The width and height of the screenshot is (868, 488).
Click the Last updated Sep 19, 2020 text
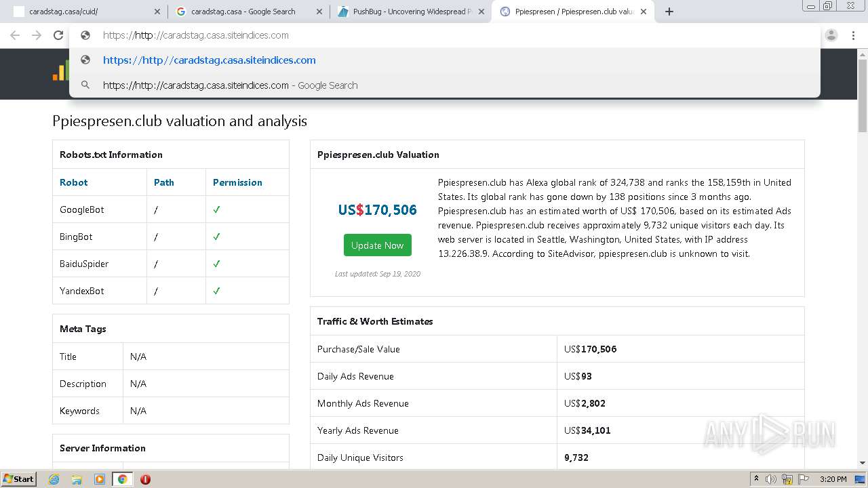coord(377,274)
